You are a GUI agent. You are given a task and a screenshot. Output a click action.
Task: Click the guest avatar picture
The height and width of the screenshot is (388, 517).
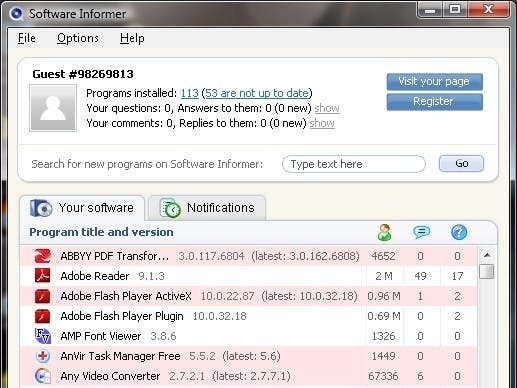[53, 108]
